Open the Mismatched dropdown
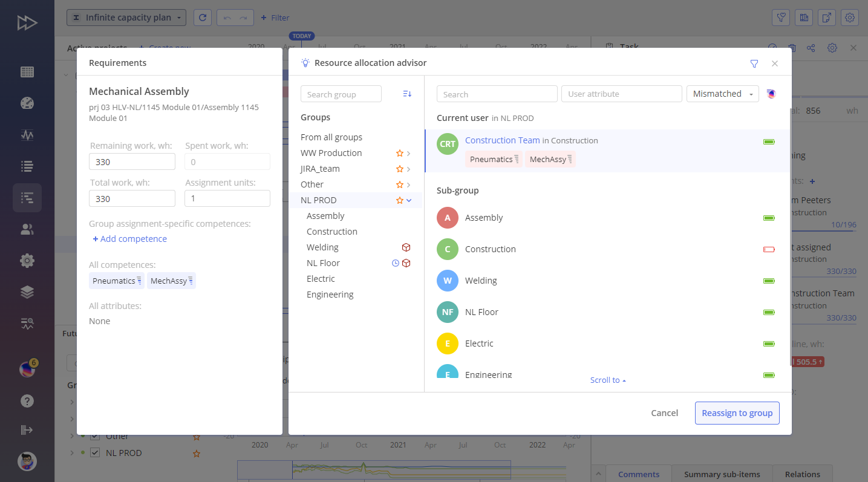The width and height of the screenshot is (868, 482). (722, 94)
